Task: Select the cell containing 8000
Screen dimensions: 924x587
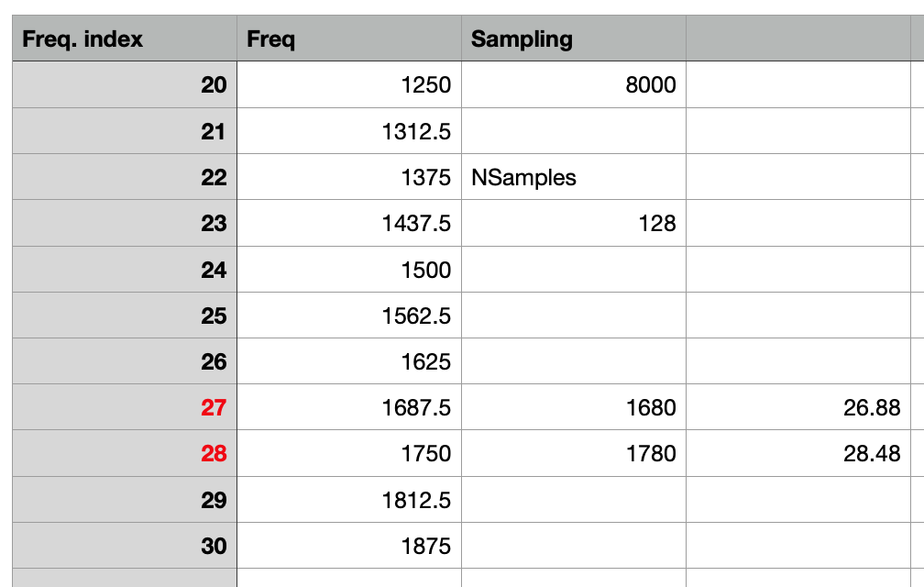Action: point(573,85)
